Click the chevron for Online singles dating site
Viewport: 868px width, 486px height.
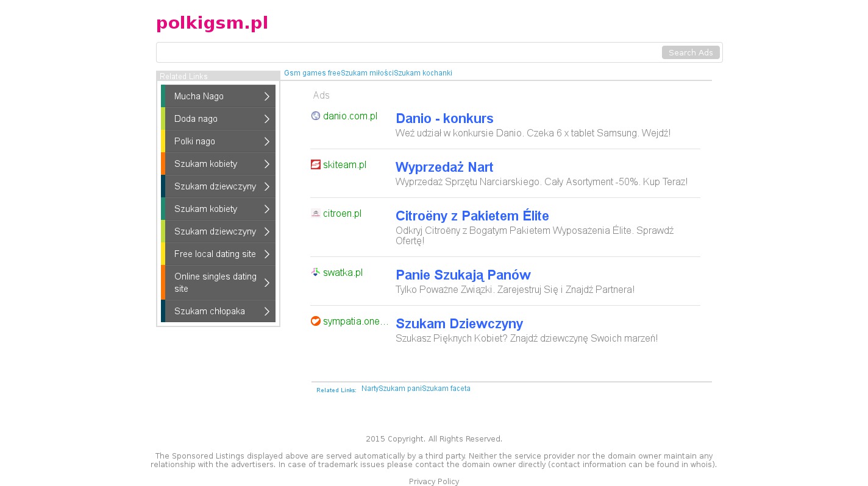(267, 283)
